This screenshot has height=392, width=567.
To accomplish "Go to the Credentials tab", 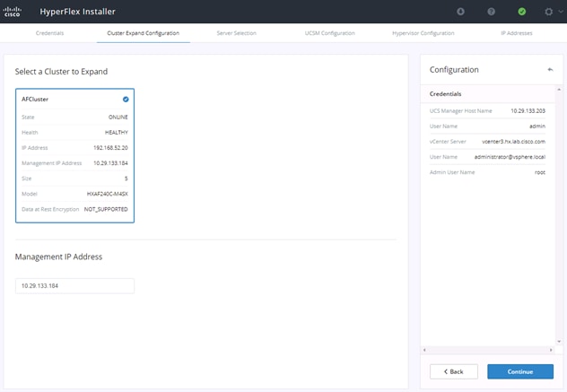I will (x=49, y=33).
